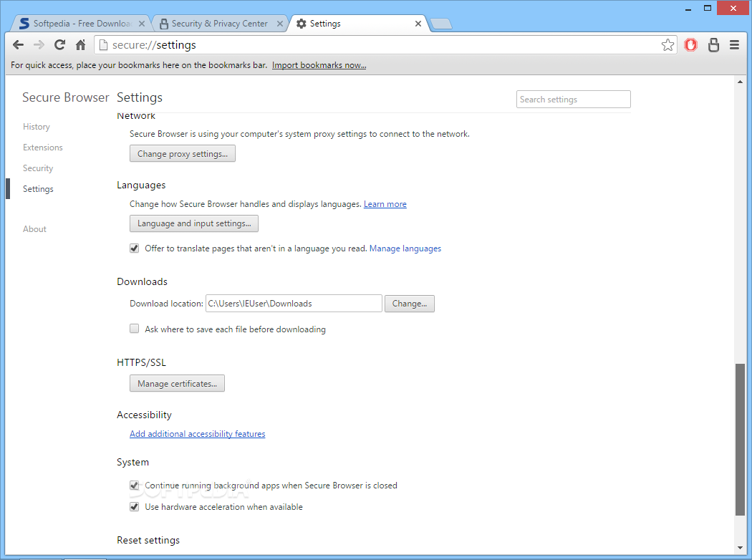Click the Manage languages link
The height and width of the screenshot is (560, 752).
point(405,248)
